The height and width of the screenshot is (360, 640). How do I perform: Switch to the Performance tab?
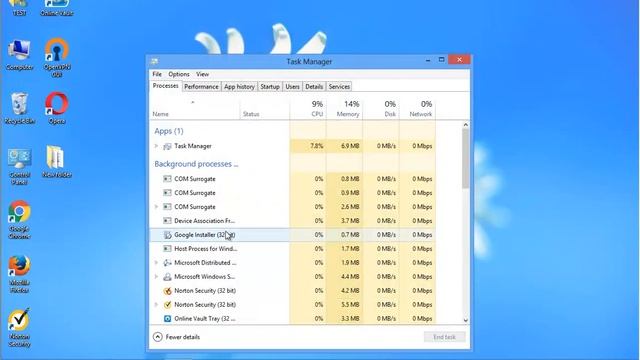pyautogui.click(x=201, y=87)
